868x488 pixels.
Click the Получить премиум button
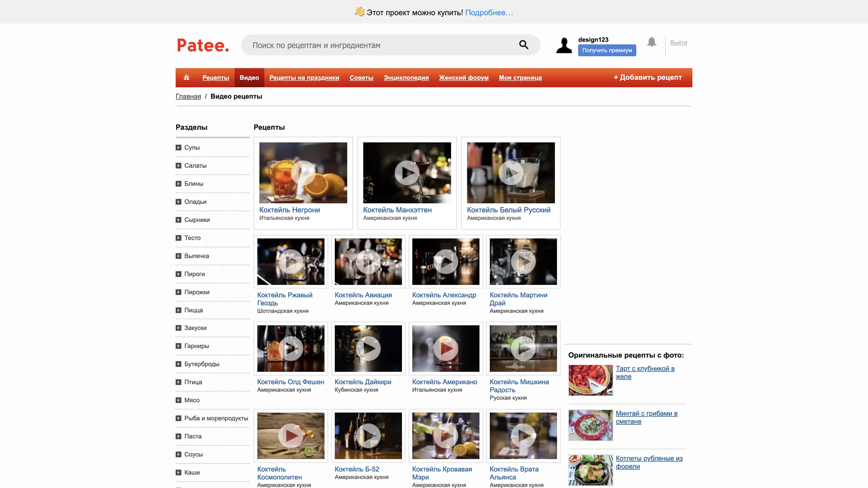tap(607, 50)
